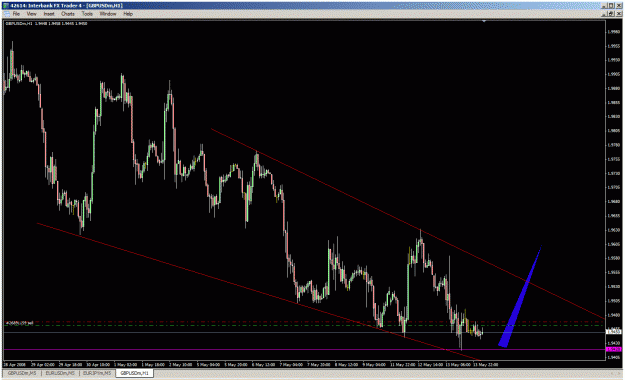
Task: Switch to the EURUSDm,M5 chart tab
Action: click(x=60, y=373)
